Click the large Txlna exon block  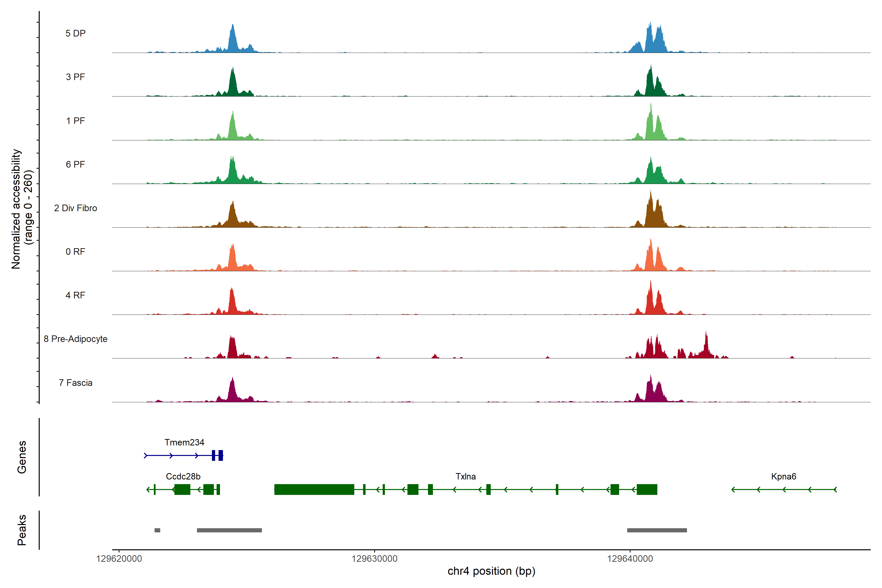pyautogui.click(x=314, y=489)
